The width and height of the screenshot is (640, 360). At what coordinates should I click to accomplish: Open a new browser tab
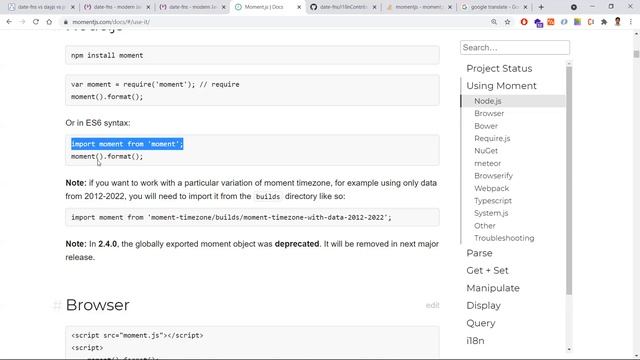pos(541,7)
